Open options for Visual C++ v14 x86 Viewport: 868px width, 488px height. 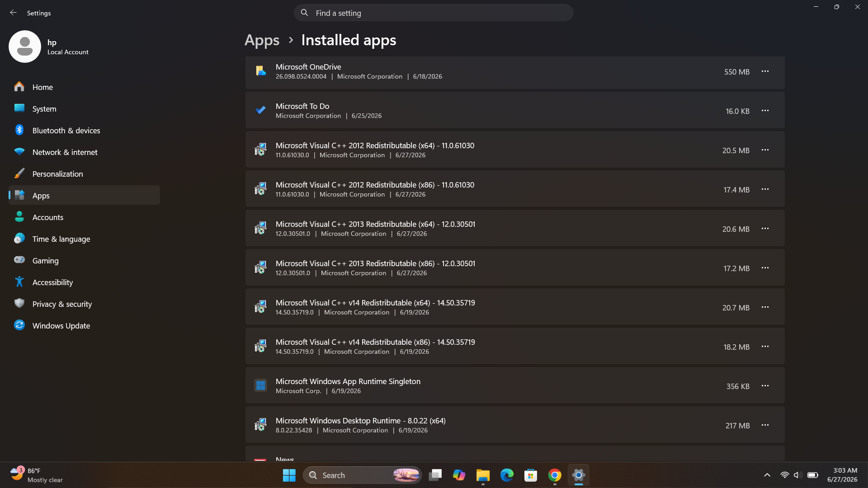point(765,347)
